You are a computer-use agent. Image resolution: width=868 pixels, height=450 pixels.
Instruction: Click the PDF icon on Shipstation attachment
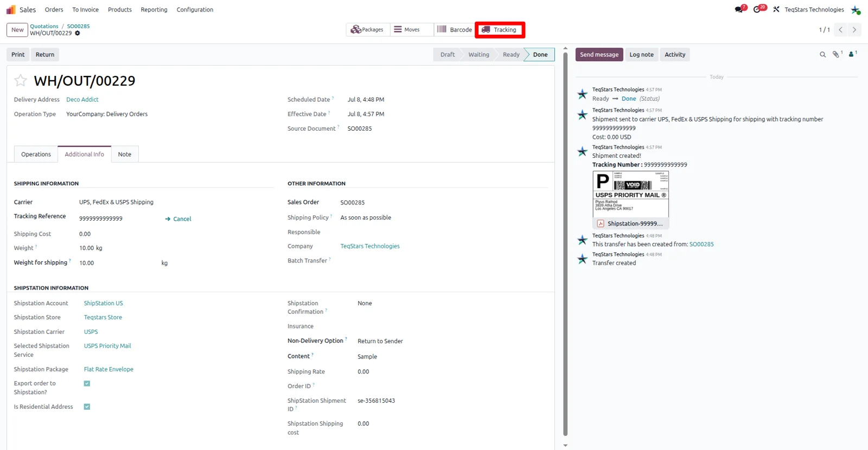[601, 223]
